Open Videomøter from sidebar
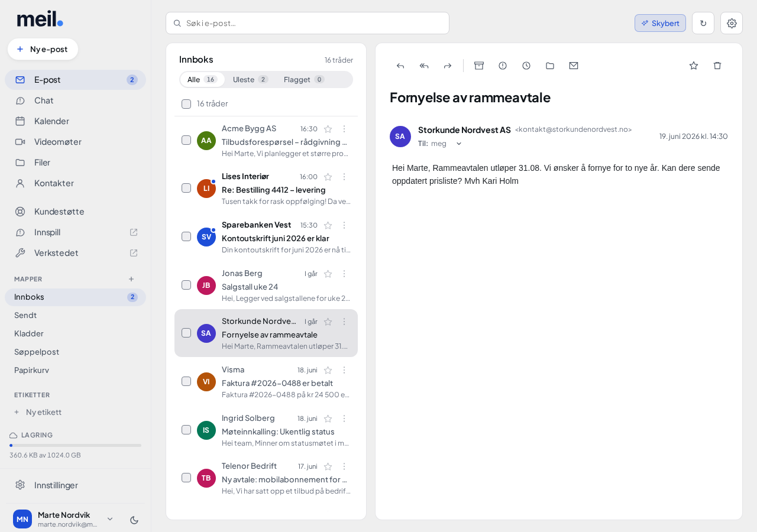The height and width of the screenshot is (532, 757). [76, 142]
